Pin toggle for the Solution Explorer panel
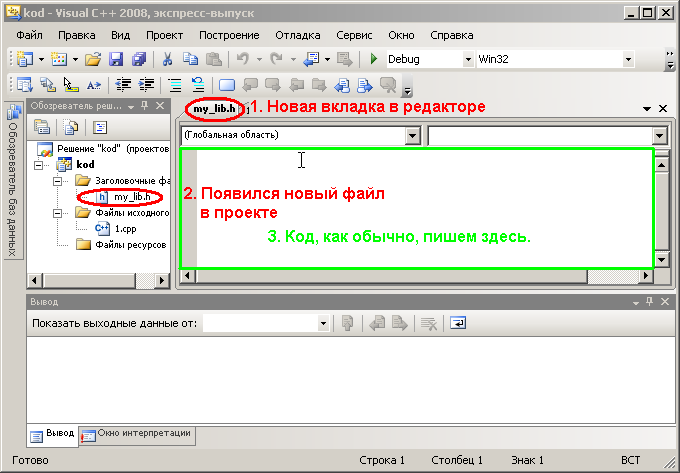 coord(145,105)
